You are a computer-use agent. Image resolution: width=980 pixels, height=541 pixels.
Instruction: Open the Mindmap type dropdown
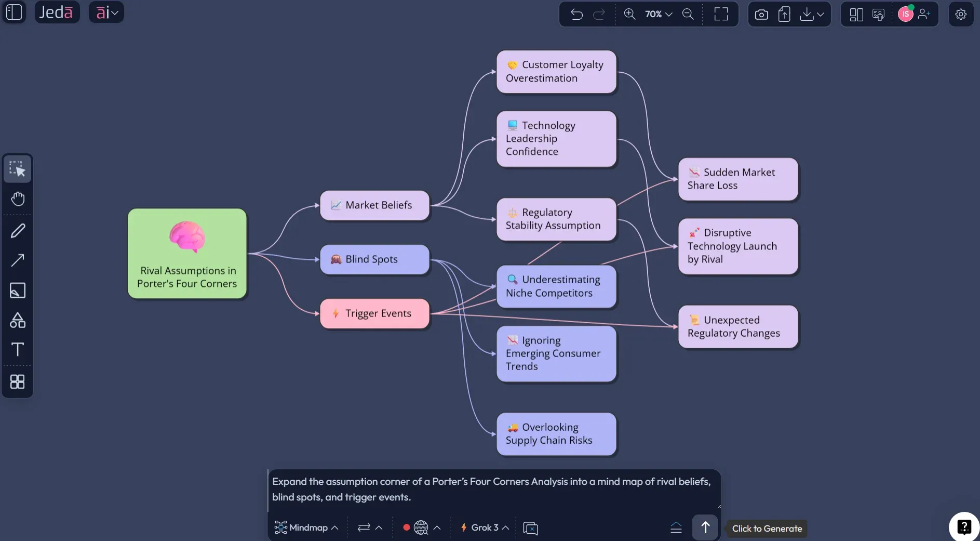click(307, 528)
